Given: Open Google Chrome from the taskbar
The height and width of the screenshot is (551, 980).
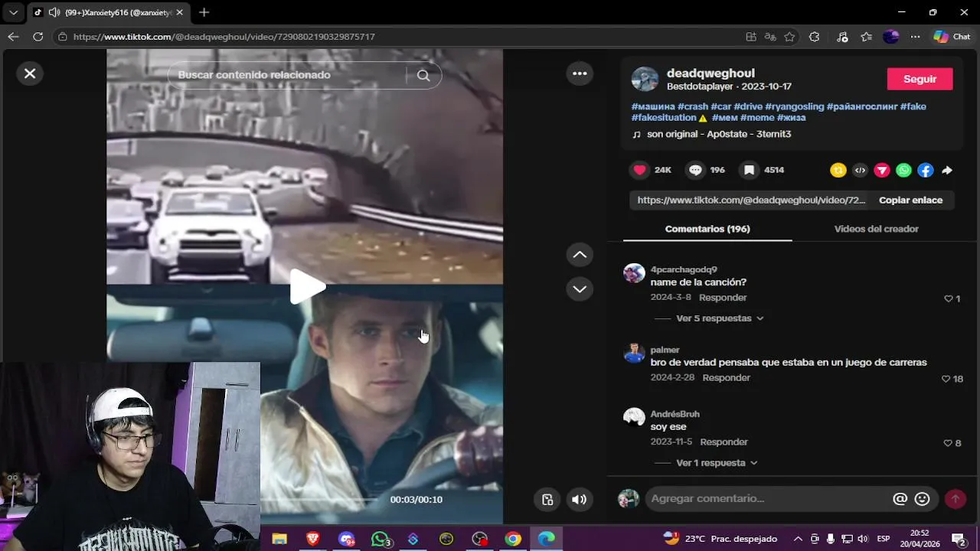Looking at the screenshot, I should (x=513, y=539).
